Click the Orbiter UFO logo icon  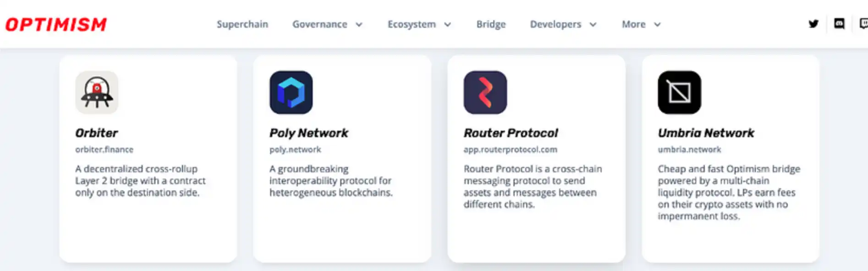click(97, 92)
